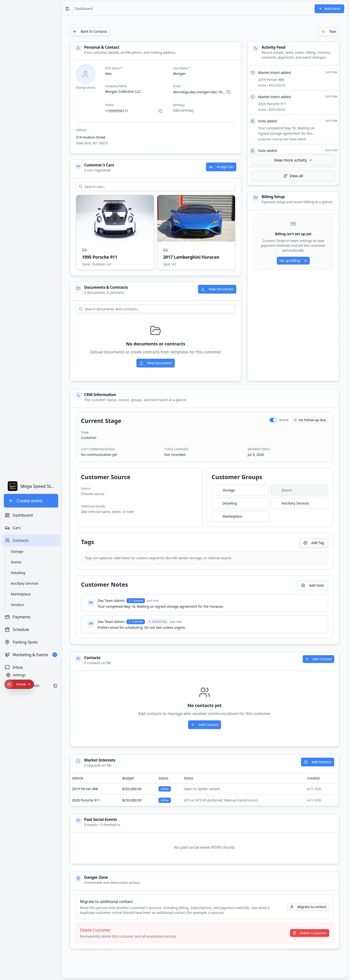Screen dimensions: 349x980
Task: Click the Additional Details source field
Action: pos(107,512)
